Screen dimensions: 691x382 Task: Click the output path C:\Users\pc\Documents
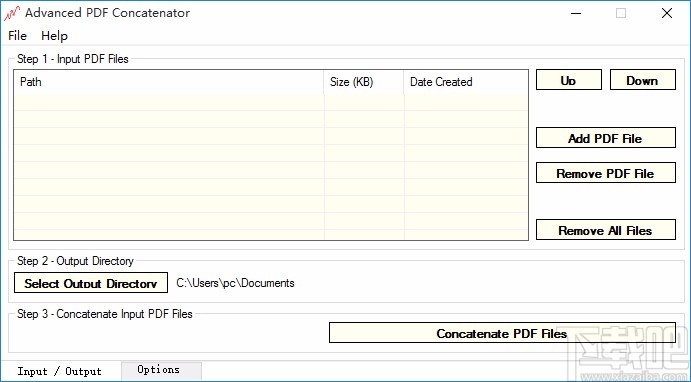tap(235, 283)
